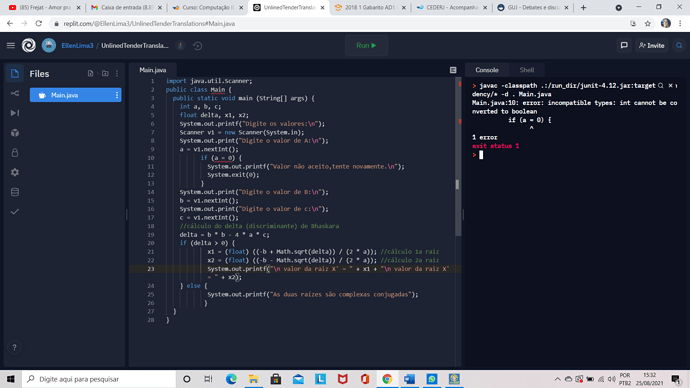The width and height of the screenshot is (690, 388).
Task: Open the history icon beside the repl name
Action: click(x=198, y=45)
